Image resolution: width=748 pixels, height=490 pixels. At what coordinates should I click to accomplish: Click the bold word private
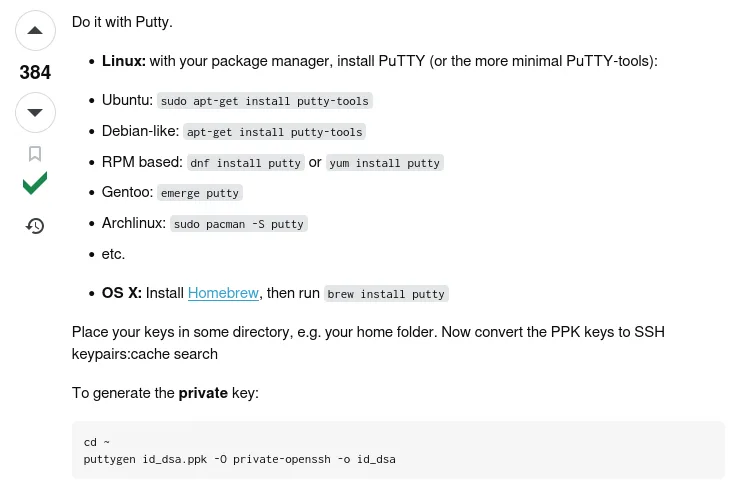coord(203,393)
